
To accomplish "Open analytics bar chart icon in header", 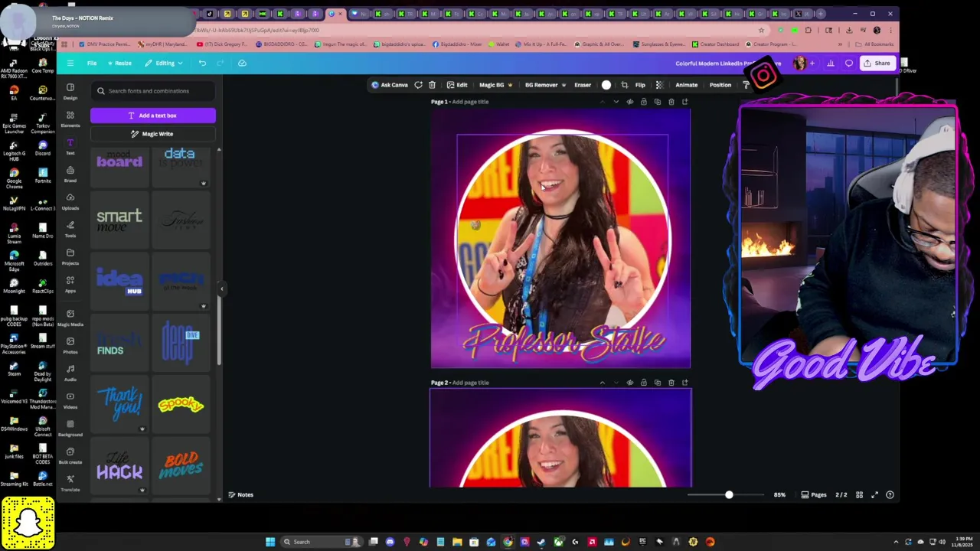I will point(830,64).
